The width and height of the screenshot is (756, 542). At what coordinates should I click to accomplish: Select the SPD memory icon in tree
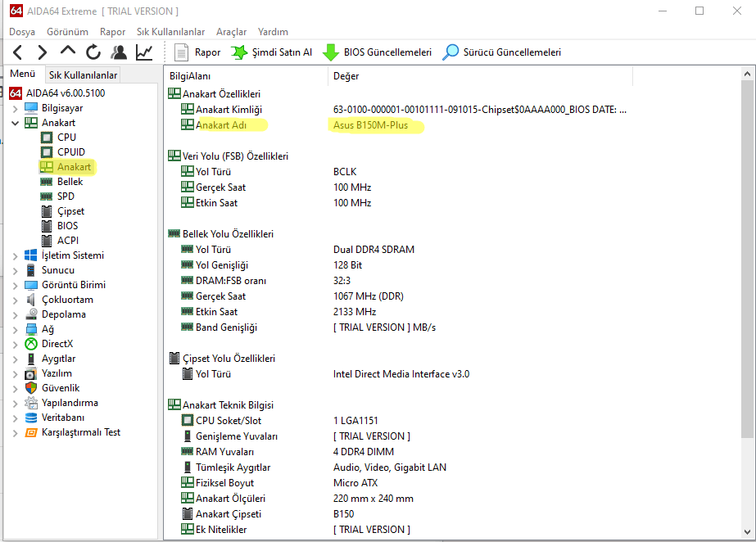coord(47,196)
